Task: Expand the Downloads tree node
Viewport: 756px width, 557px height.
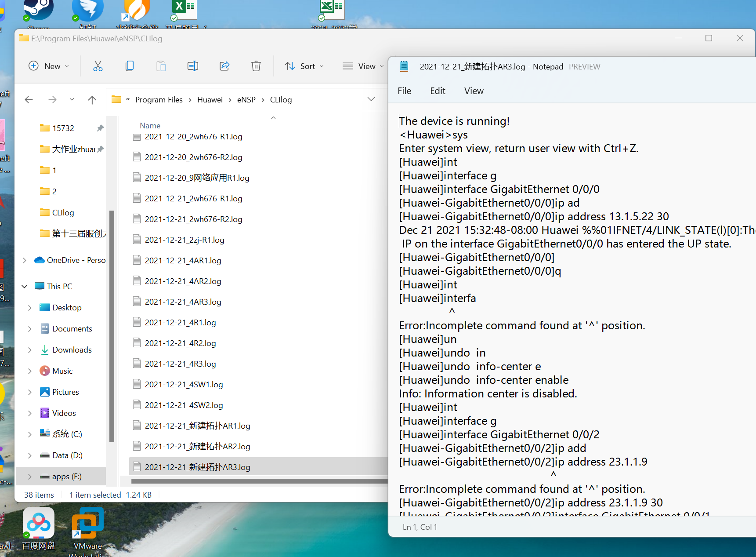Action: [29, 350]
